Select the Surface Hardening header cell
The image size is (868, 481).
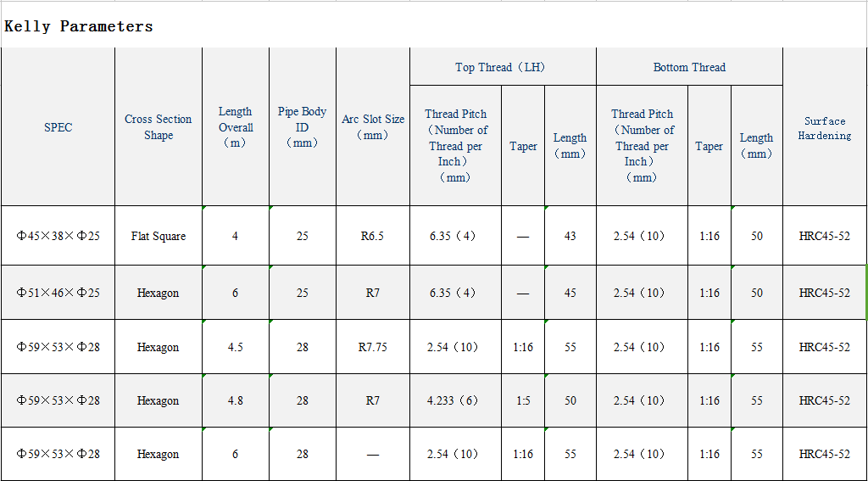[824, 128]
